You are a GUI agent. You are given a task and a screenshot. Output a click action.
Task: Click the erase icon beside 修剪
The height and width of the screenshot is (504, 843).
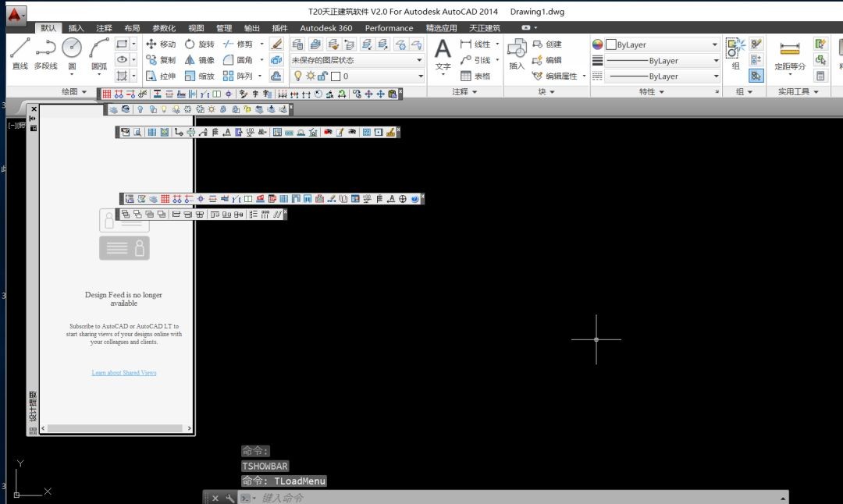coord(277,44)
